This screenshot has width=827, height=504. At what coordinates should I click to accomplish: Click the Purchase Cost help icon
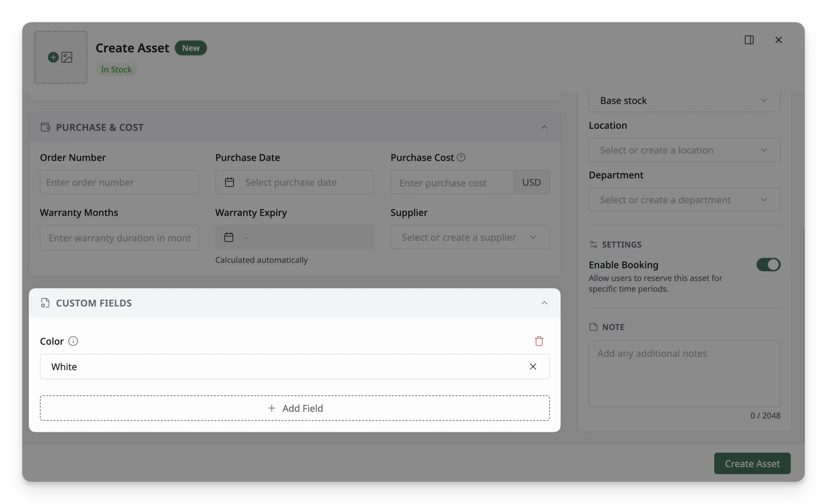click(461, 157)
